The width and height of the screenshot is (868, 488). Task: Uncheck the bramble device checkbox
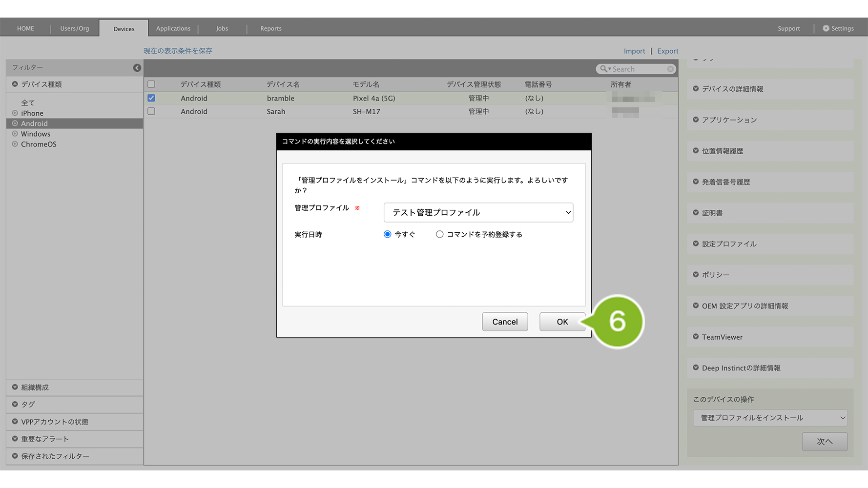tap(151, 98)
